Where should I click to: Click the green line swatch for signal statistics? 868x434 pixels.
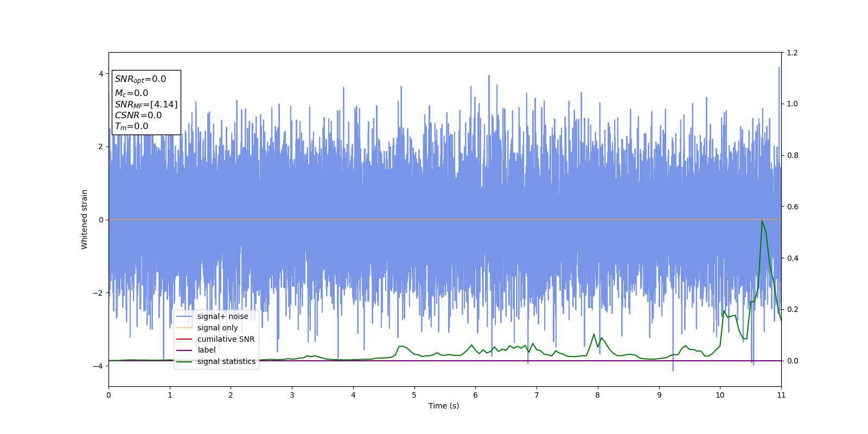(184, 362)
